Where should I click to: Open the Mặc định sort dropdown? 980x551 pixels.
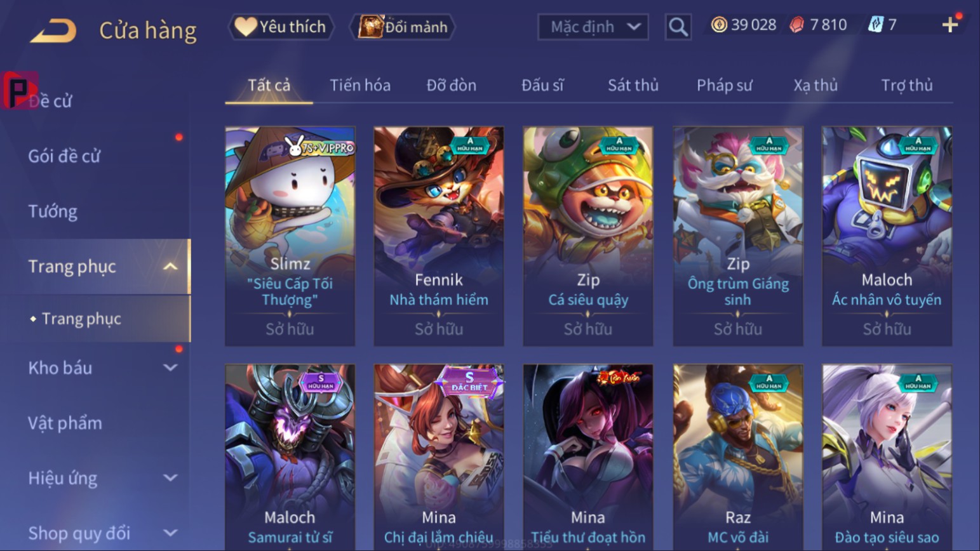(x=593, y=27)
